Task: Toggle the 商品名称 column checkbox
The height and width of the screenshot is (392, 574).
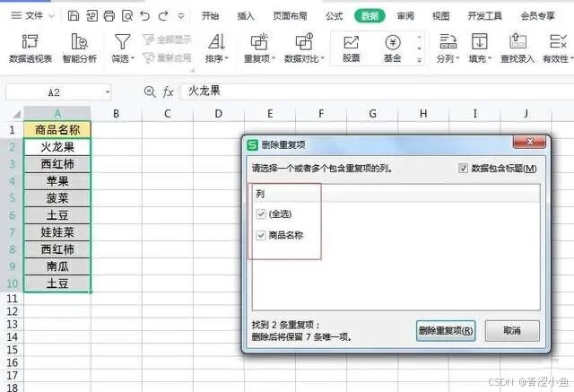Action: pos(261,235)
